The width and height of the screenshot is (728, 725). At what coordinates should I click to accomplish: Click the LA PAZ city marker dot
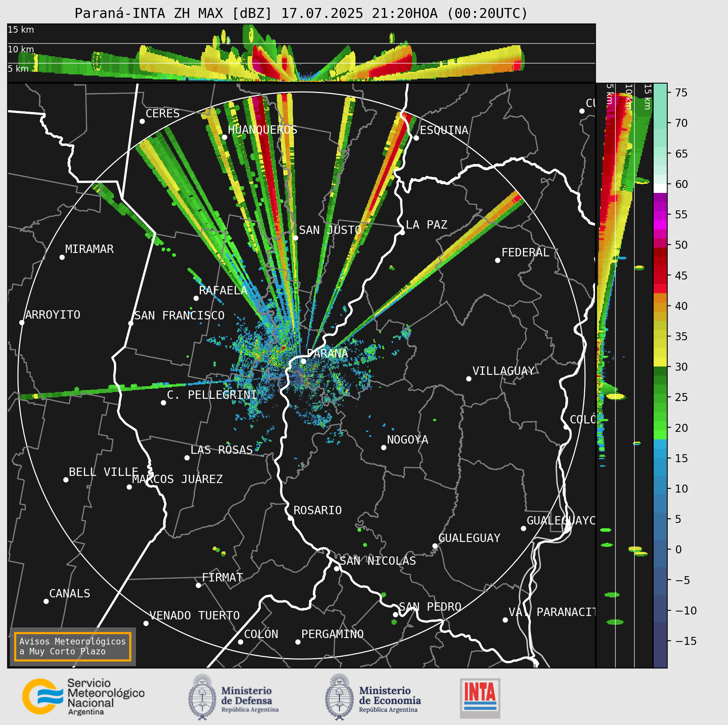[402, 232]
